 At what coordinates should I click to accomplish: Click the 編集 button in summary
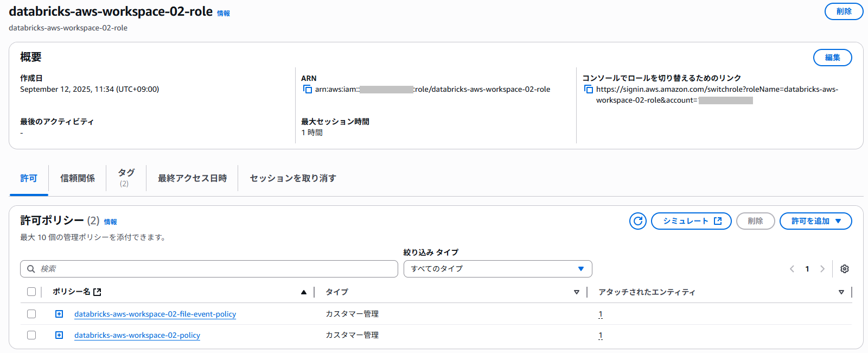832,58
